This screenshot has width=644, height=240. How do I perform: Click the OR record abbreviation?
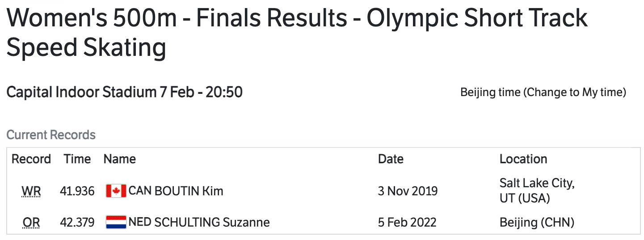[x=31, y=222]
